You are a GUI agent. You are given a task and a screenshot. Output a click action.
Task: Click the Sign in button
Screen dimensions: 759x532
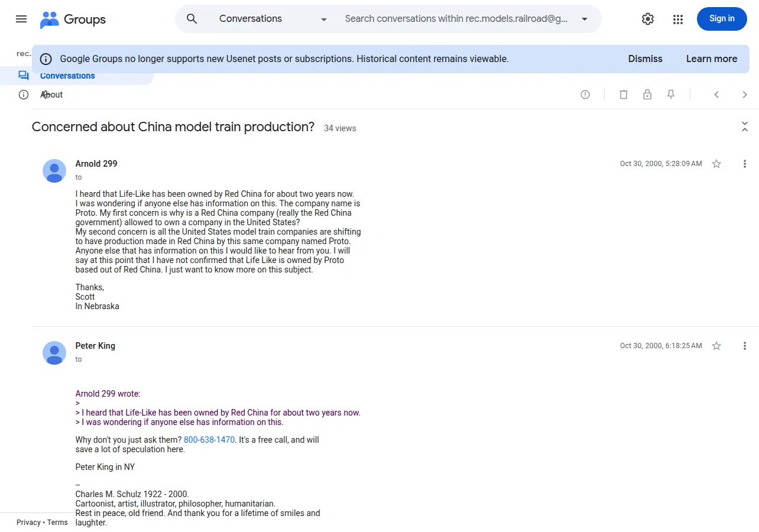click(722, 19)
